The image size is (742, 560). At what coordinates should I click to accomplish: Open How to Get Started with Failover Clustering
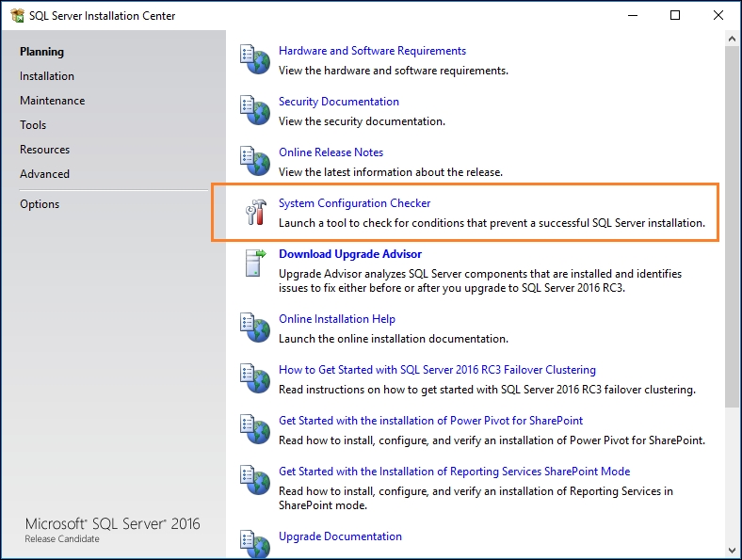click(437, 370)
